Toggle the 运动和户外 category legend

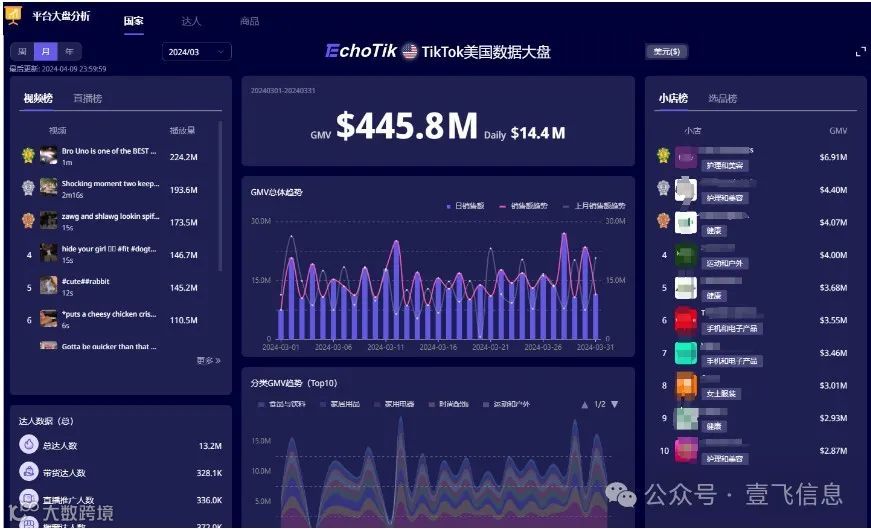click(x=506, y=404)
